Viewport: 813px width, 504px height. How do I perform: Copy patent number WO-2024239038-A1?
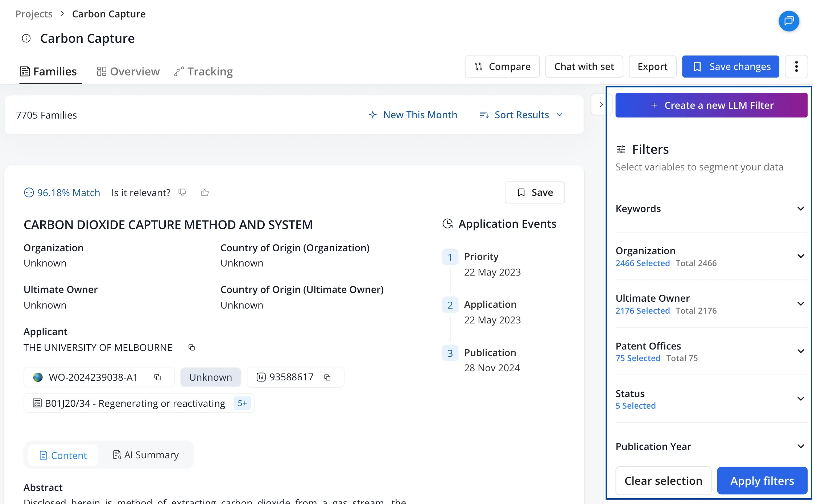[x=157, y=377]
